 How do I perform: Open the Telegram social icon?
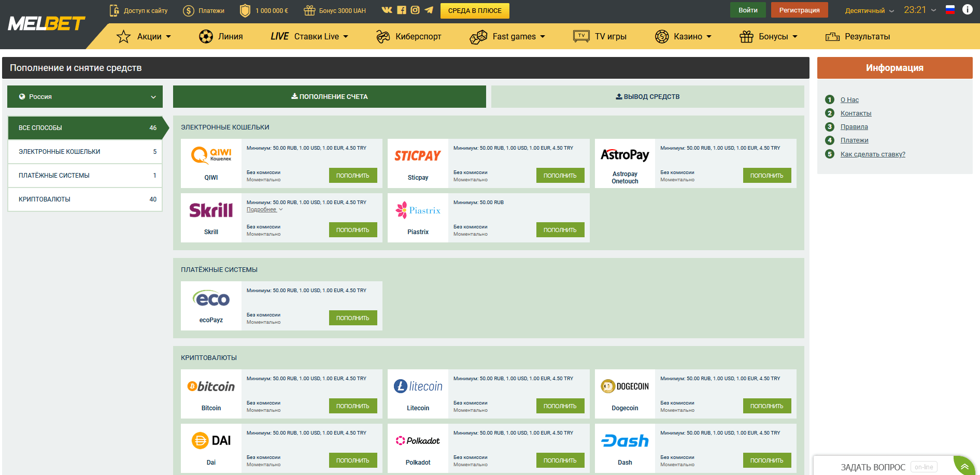pyautogui.click(x=429, y=10)
